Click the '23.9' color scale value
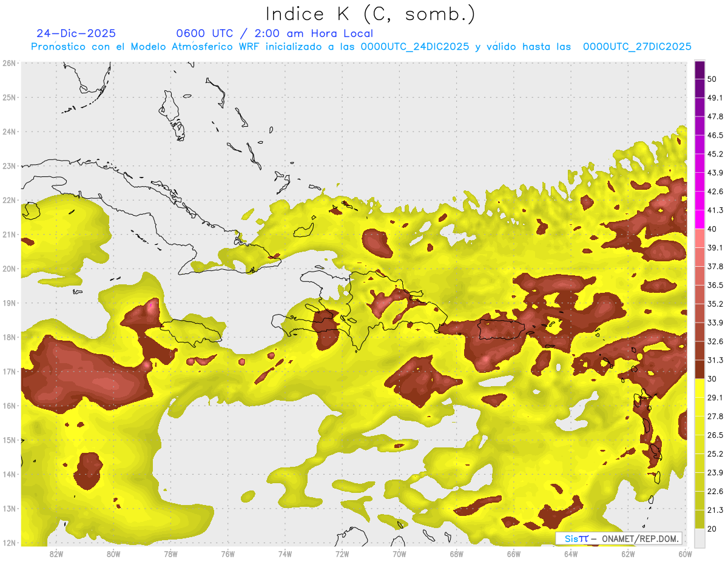This screenshot has width=728, height=562. pos(715,473)
